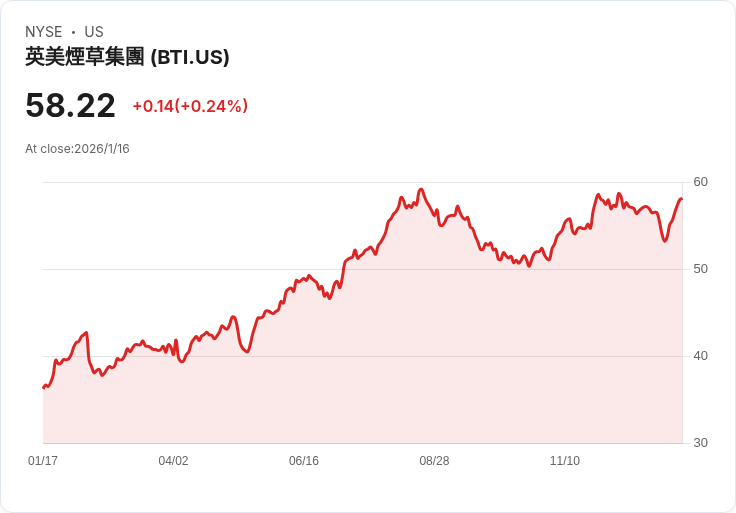The width and height of the screenshot is (736, 513).
Task: Click the +0.14(+0.24%) price change
Action: pyautogui.click(x=190, y=106)
